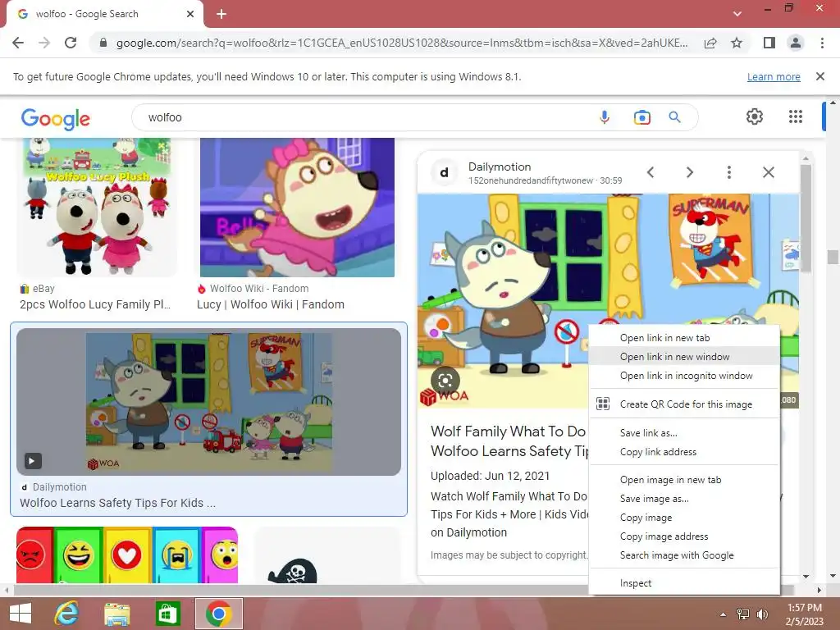Open Windows Start menu
The height and width of the screenshot is (630, 840).
(x=21, y=614)
